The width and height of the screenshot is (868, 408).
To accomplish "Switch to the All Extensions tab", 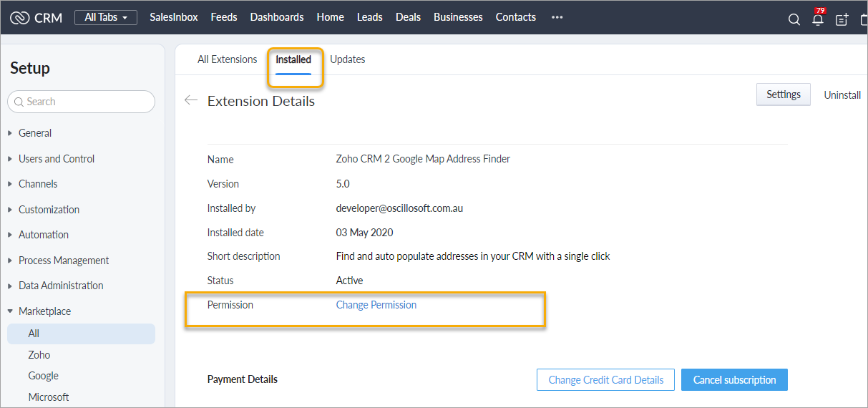I will click(x=228, y=59).
